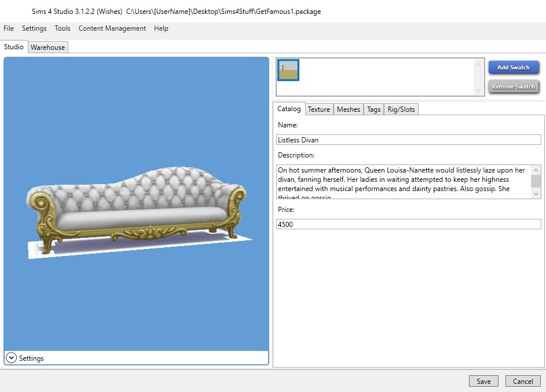Click the Add Swatch button
The image size is (546, 392).
(513, 67)
